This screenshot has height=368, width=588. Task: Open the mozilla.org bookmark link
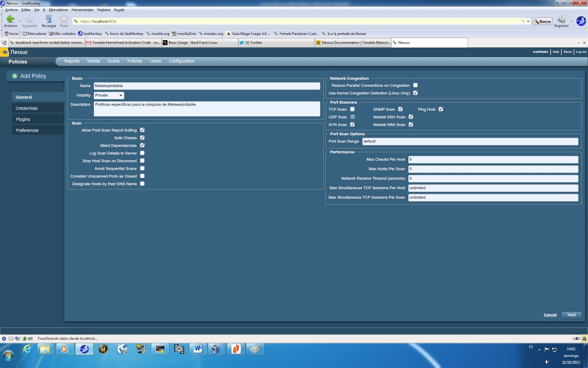[158, 33]
